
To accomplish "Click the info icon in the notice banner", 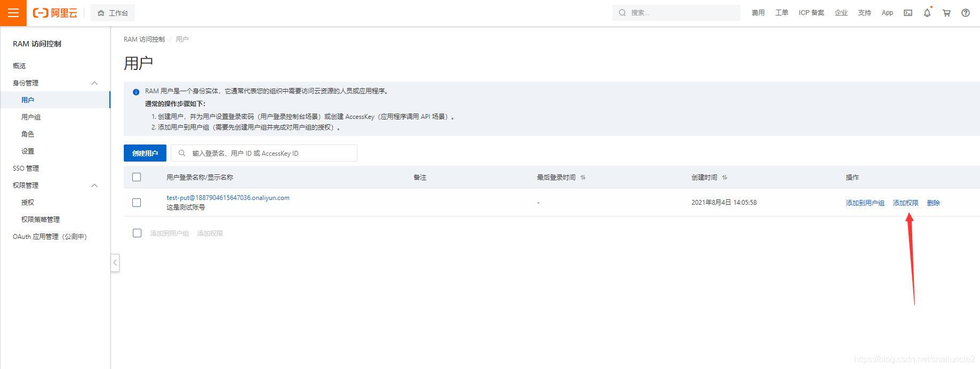I will point(136,92).
